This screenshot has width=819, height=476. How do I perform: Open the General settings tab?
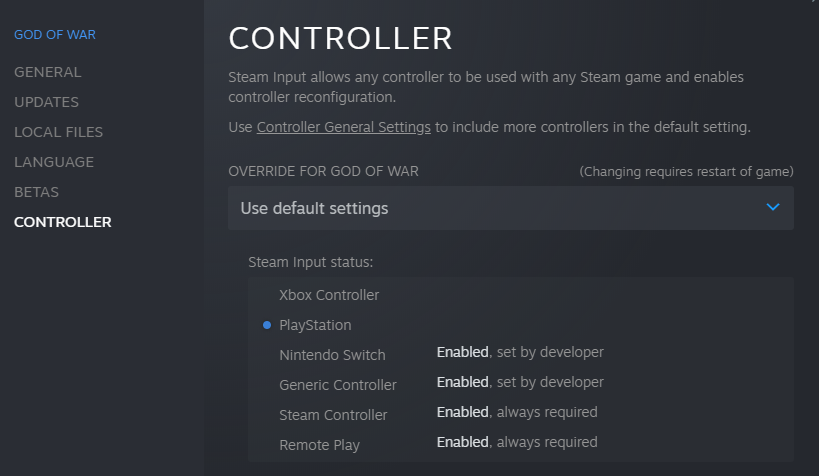coord(48,72)
